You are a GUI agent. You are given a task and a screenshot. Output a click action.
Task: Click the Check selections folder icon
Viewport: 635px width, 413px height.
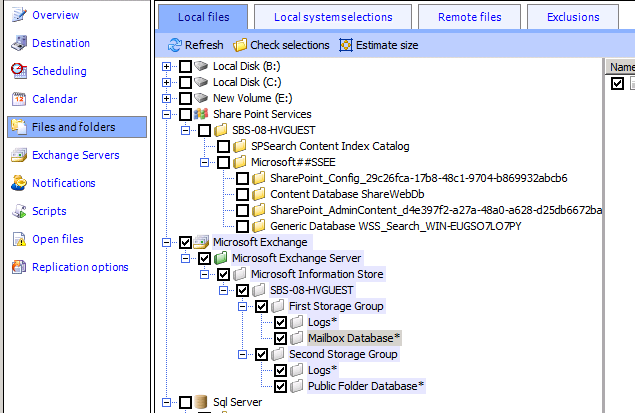(240, 45)
